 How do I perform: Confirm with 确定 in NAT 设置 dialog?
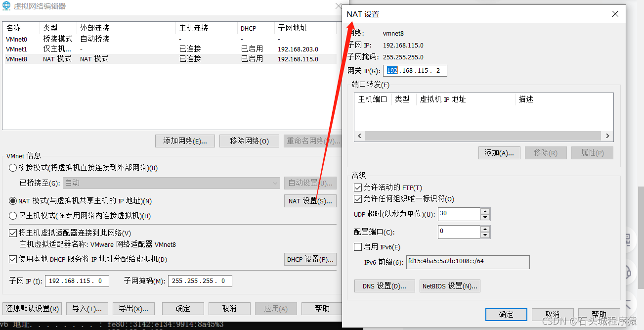coord(506,314)
